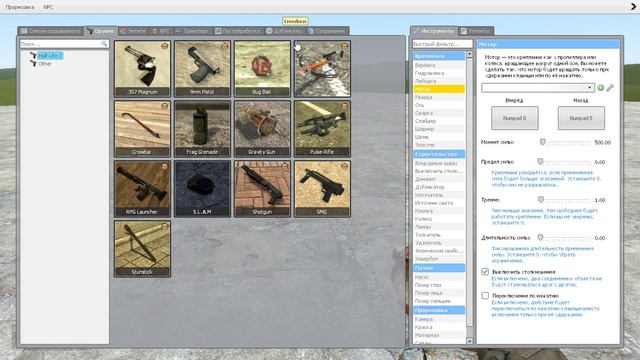This screenshot has width=640, height=360.
Task: Select the Мотор tool in list
Action: point(439,89)
